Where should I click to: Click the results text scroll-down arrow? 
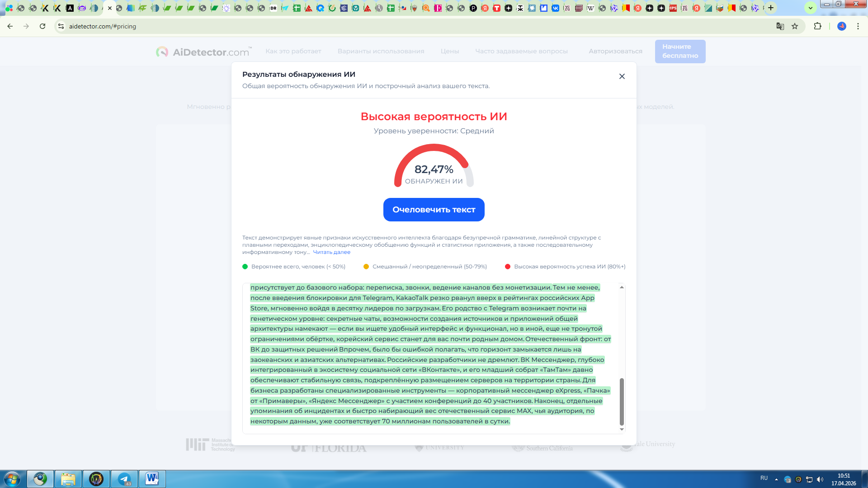point(622,429)
